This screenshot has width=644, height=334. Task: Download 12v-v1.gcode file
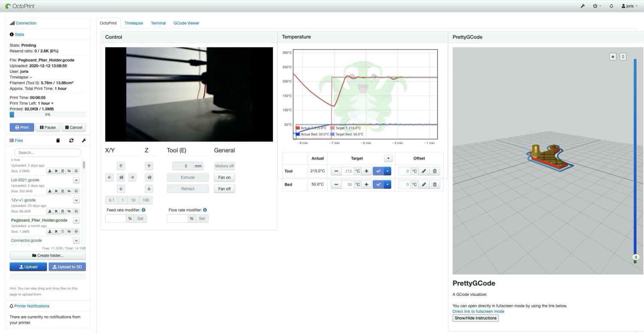coord(50,211)
